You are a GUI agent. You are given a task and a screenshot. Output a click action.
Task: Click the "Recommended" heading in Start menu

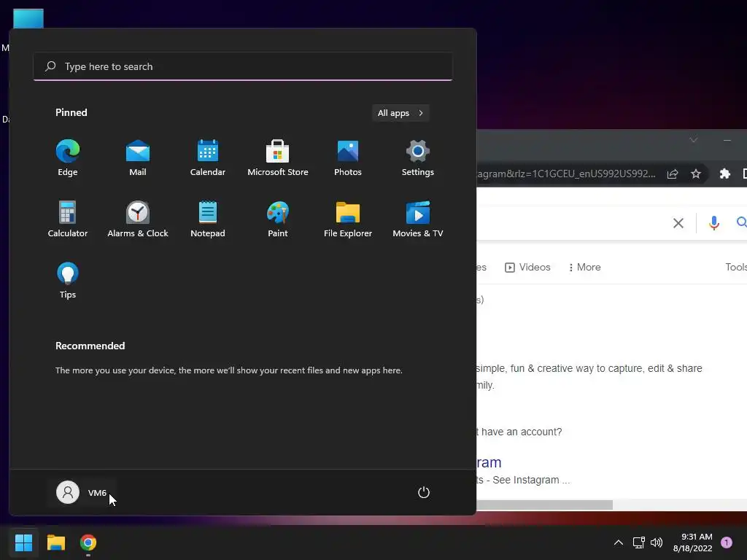(90, 346)
